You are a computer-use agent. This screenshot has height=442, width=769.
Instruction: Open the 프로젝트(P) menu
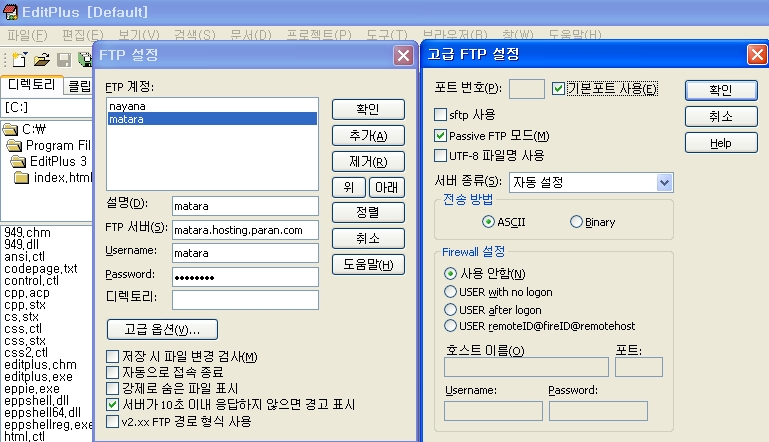click(x=319, y=35)
